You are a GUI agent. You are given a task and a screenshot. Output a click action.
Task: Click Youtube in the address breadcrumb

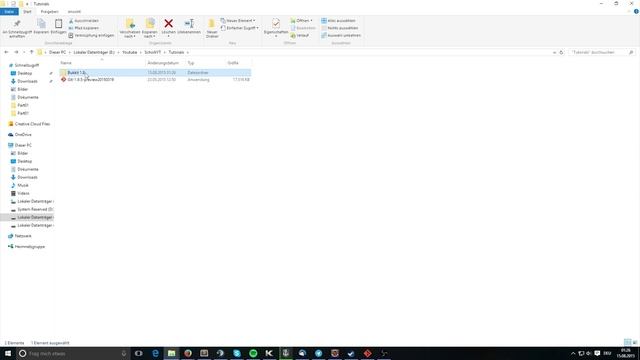(130, 52)
